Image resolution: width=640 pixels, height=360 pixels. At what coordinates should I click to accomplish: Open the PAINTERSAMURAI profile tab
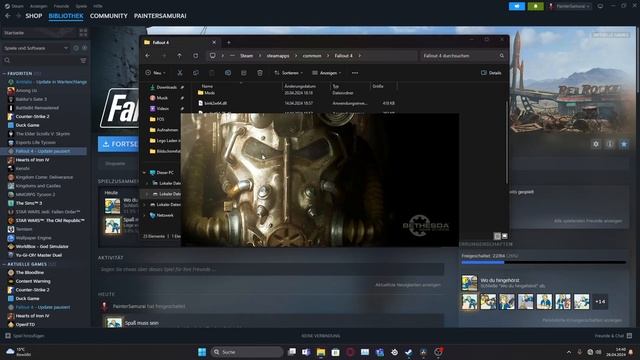[x=160, y=16]
